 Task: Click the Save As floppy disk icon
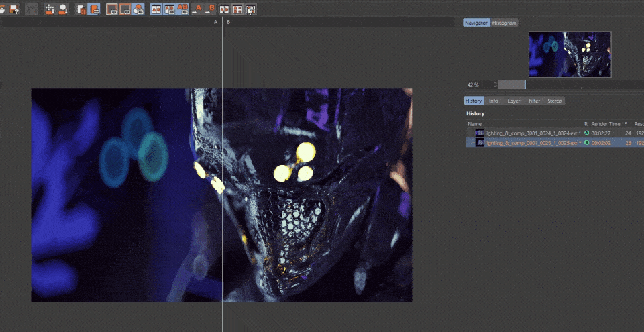click(15, 9)
